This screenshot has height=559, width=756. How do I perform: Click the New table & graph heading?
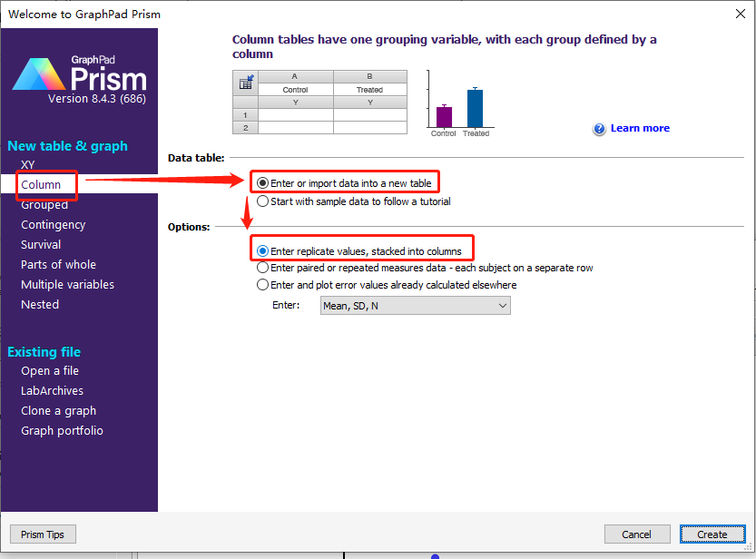coord(67,146)
